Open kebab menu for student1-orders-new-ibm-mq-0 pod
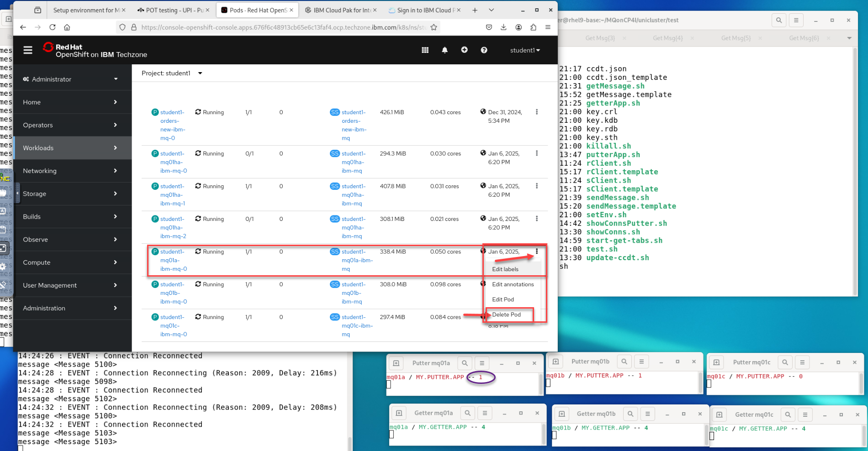This screenshot has height=451, width=868. 536,112
